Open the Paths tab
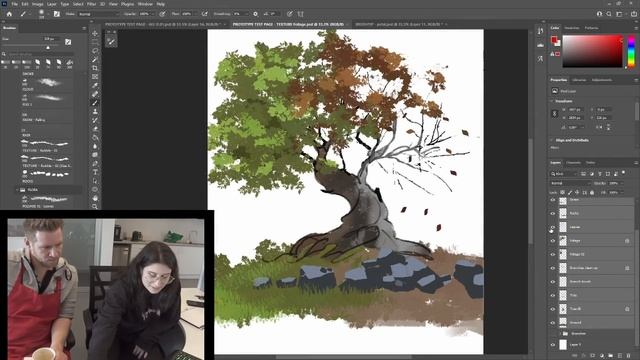 pyautogui.click(x=590, y=162)
